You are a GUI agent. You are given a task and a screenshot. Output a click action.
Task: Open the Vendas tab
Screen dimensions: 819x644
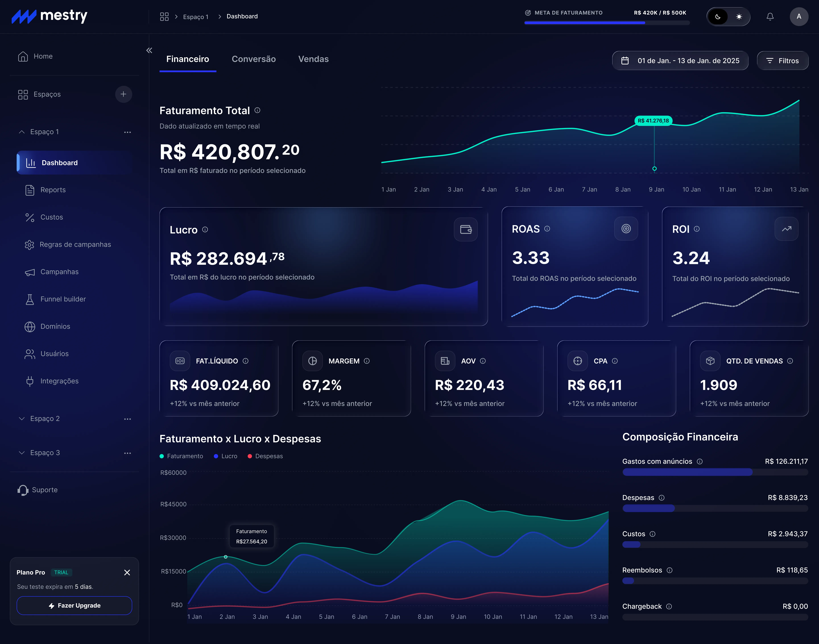coord(313,59)
